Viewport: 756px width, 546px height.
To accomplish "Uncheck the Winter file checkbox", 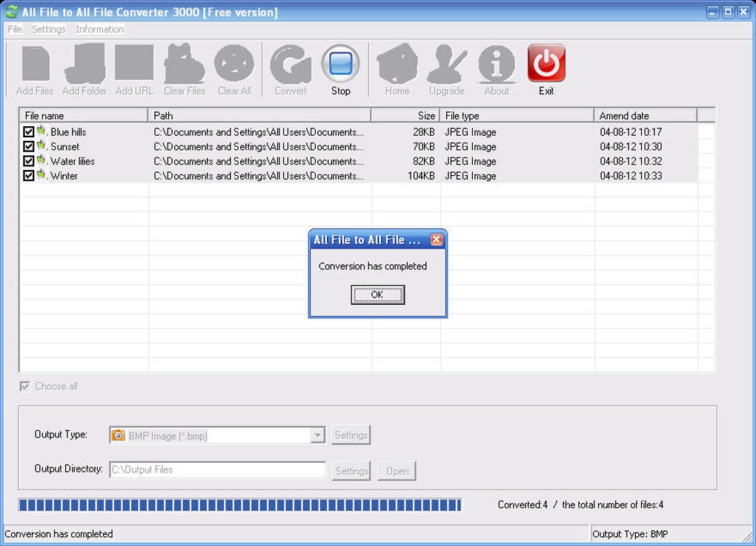I will click(x=28, y=175).
